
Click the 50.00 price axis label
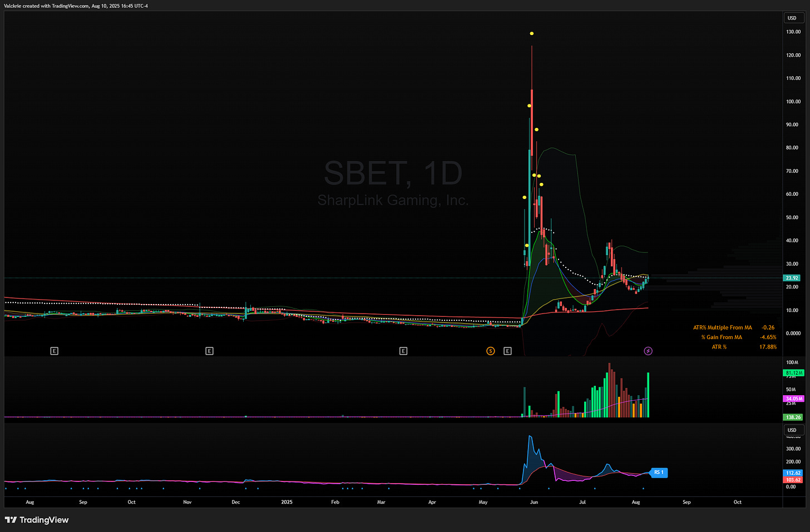coord(792,217)
